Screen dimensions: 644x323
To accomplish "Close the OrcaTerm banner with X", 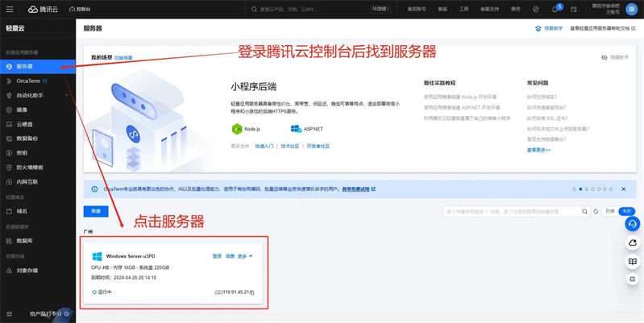I will (623, 189).
